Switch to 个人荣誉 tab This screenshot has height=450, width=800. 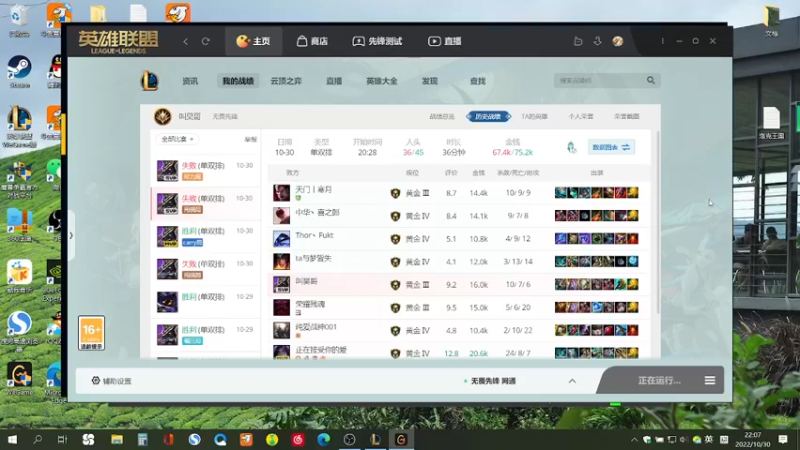pos(581,116)
